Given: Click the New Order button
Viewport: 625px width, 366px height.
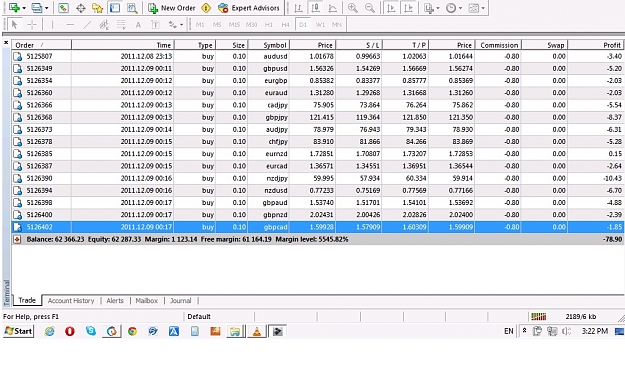Looking at the screenshot, I should 172,8.
